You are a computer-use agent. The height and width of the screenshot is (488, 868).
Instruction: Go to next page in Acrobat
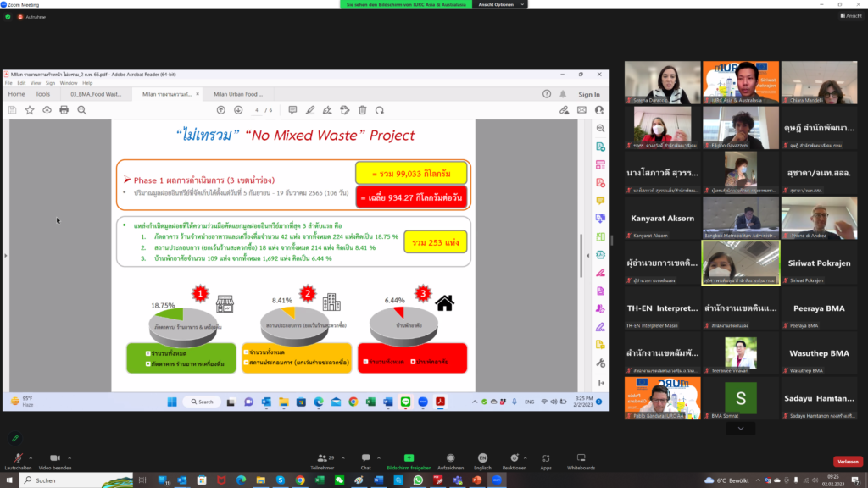[236, 110]
